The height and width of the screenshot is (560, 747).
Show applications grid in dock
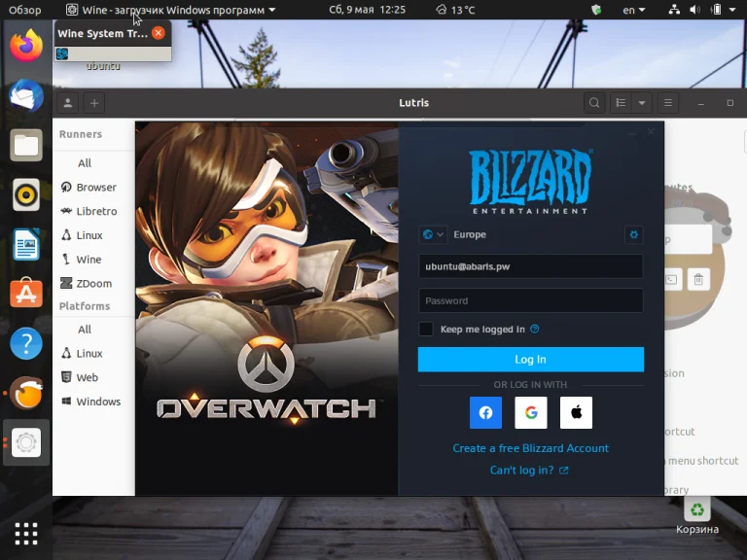(26, 534)
